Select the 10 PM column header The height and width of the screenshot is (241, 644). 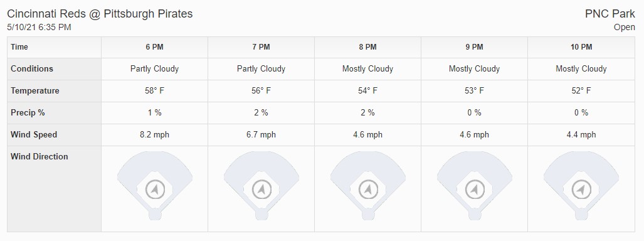coord(581,47)
